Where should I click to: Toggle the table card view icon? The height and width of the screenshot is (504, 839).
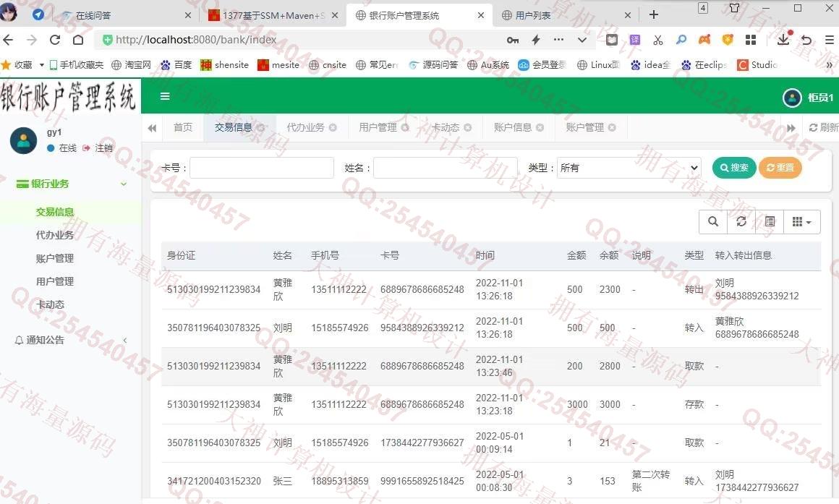coord(770,222)
